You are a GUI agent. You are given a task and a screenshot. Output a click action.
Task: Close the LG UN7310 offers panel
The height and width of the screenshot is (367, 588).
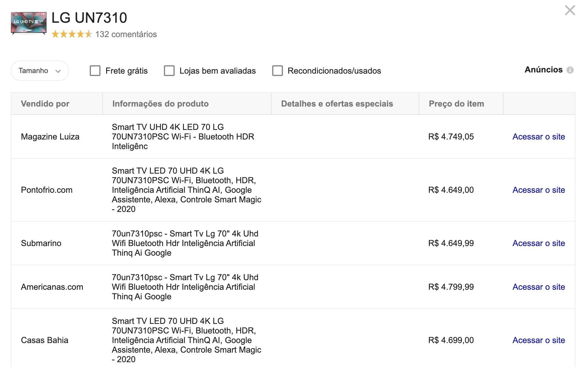pyautogui.click(x=570, y=10)
